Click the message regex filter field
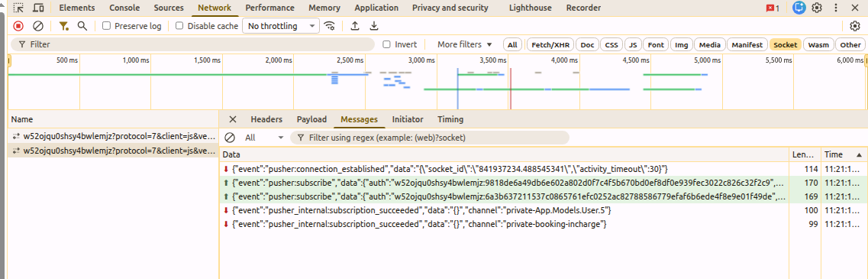The height and width of the screenshot is (279, 868). tap(430, 138)
